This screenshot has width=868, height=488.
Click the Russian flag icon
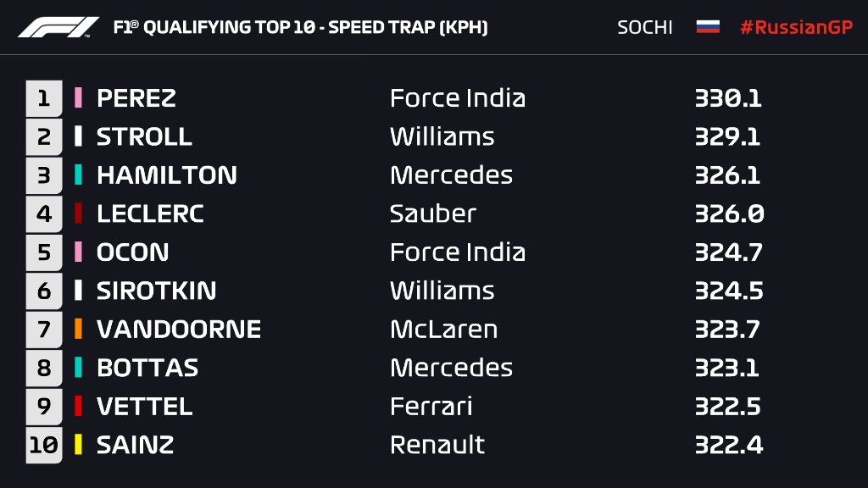(708, 26)
